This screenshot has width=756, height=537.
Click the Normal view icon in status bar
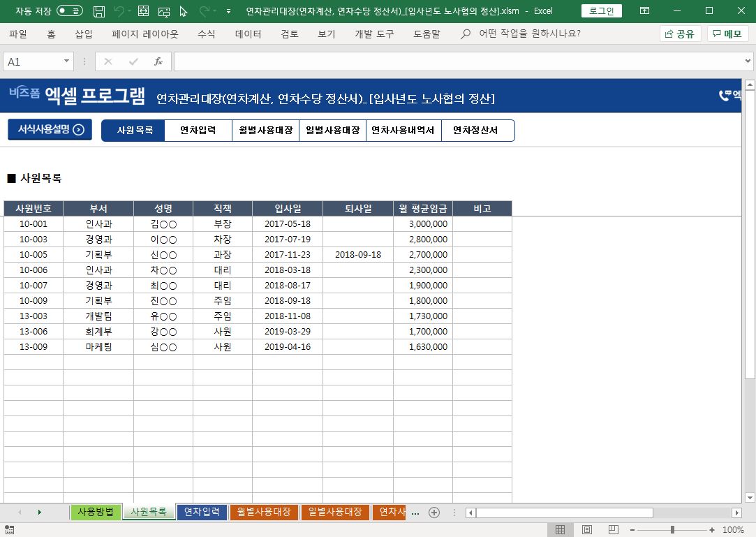[560, 530]
